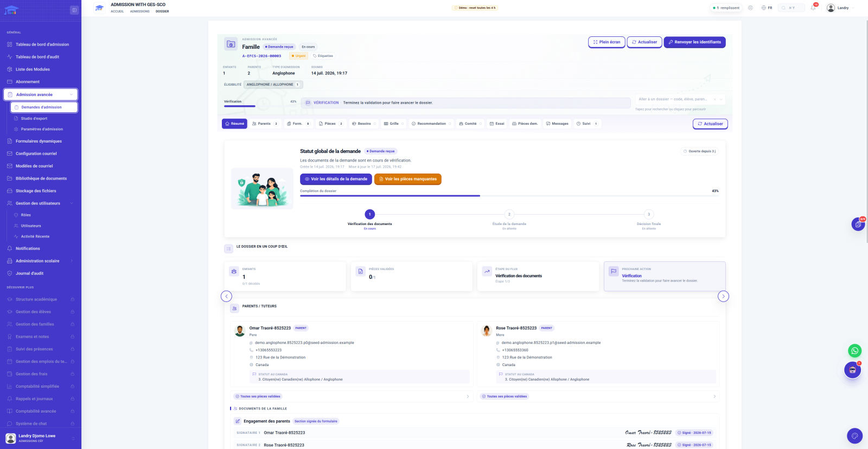
Task: Go to previous summary card with left arrow
Action: coord(226,296)
